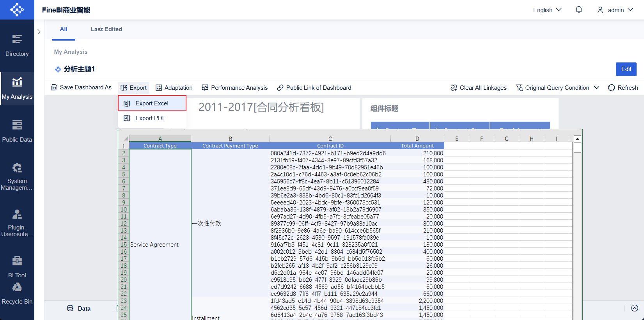The width and height of the screenshot is (644, 320).
Task: Click the Export toolbar button
Action: click(134, 88)
